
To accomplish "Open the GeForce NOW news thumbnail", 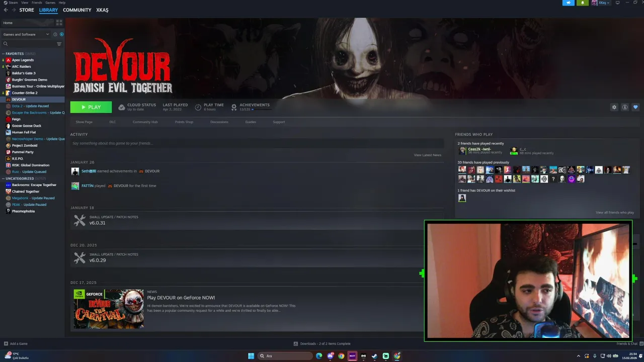I will pyautogui.click(x=109, y=309).
